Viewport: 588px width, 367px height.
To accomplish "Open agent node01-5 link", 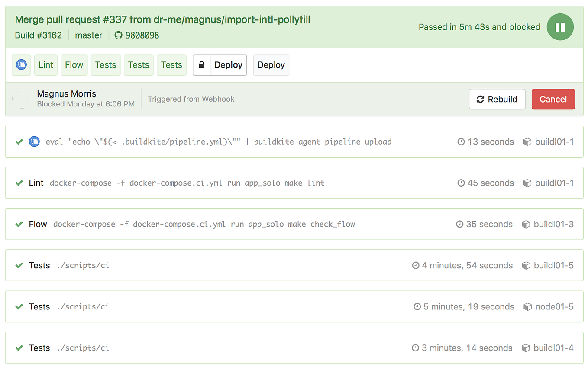I will (554, 306).
